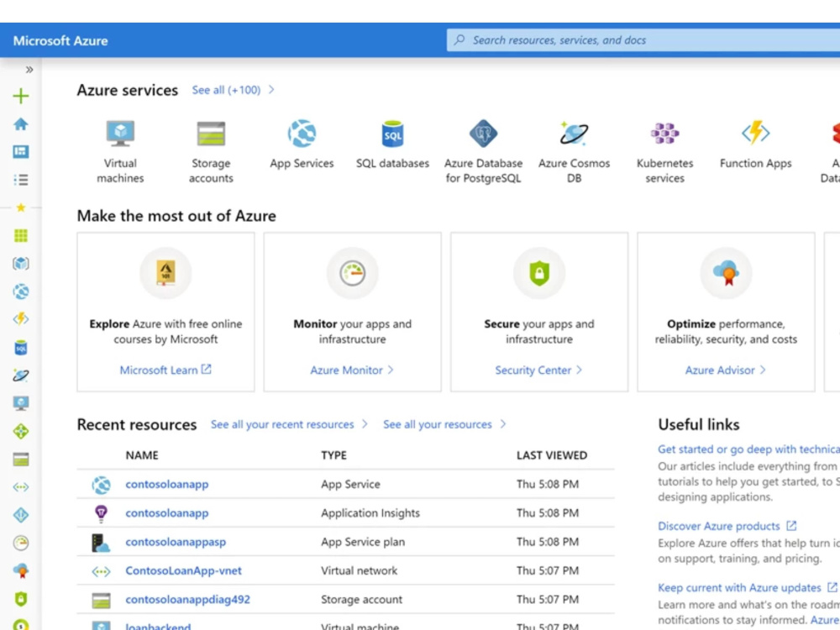Click the 'Virtual network' type cell
The width and height of the screenshot is (840, 630).
pos(360,571)
